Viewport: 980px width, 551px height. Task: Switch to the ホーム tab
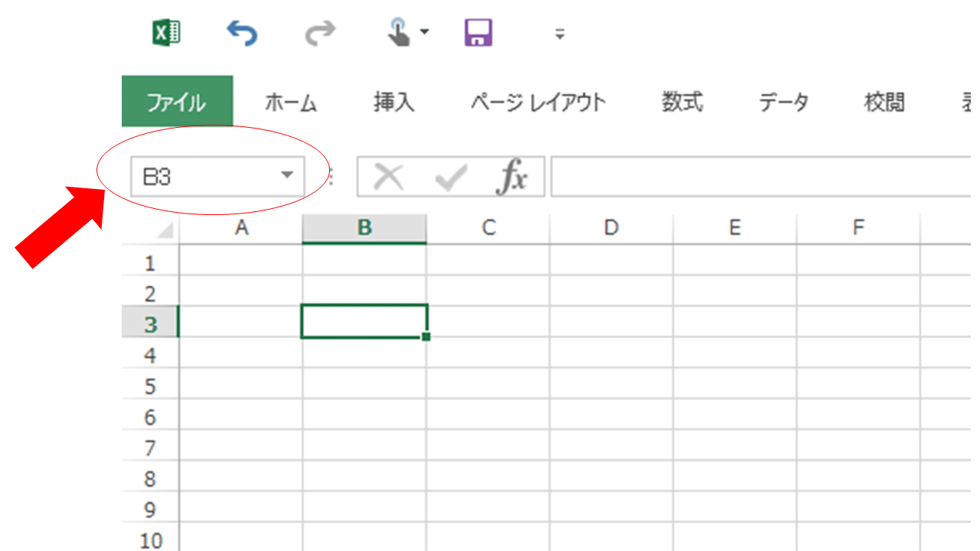291,102
